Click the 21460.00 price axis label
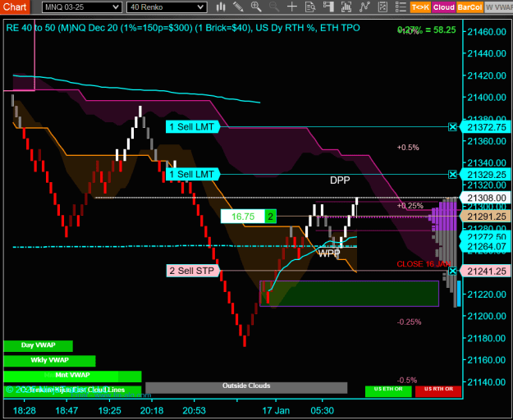Screen dimensions: 513x420 (x=487, y=32)
